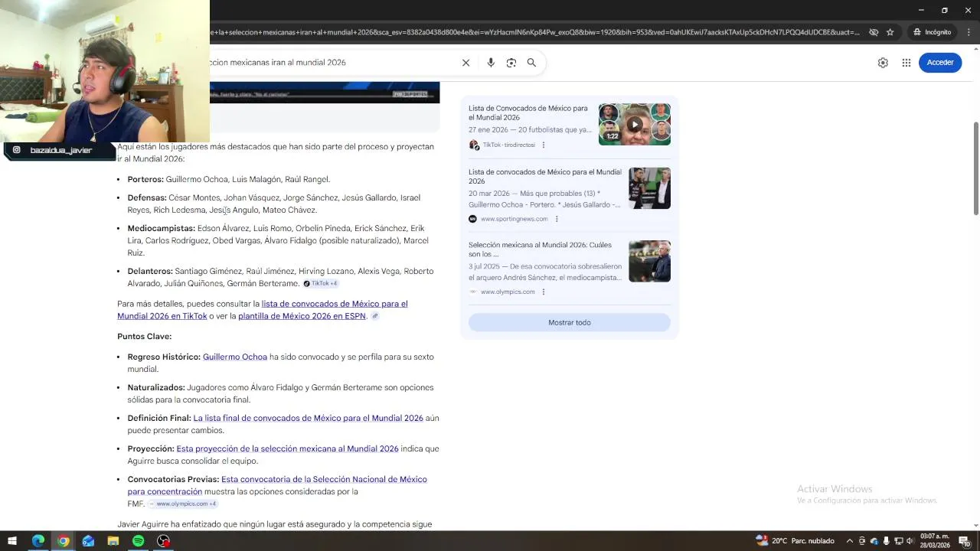The image size is (980, 551).
Task: Open 'Esta convocatoria de la Selección Nacional' link
Action: pyautogui.click(x=277, y=486)
